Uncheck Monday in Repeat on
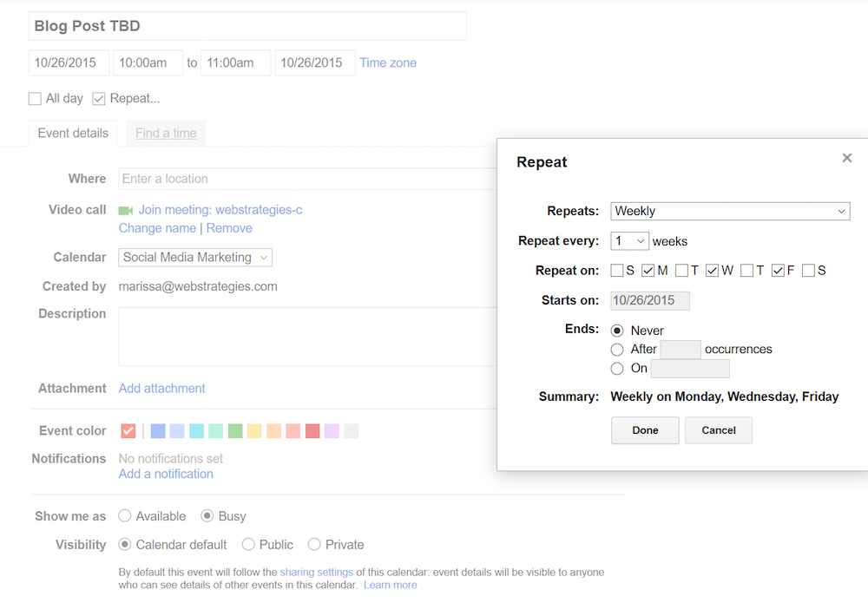Viewport: 868px width, 603px height. pos(648,271)
